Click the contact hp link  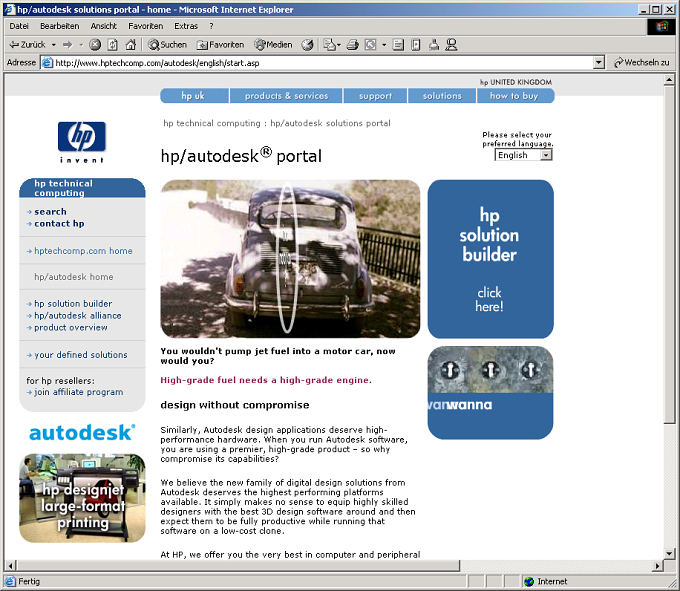pos(59,224)
